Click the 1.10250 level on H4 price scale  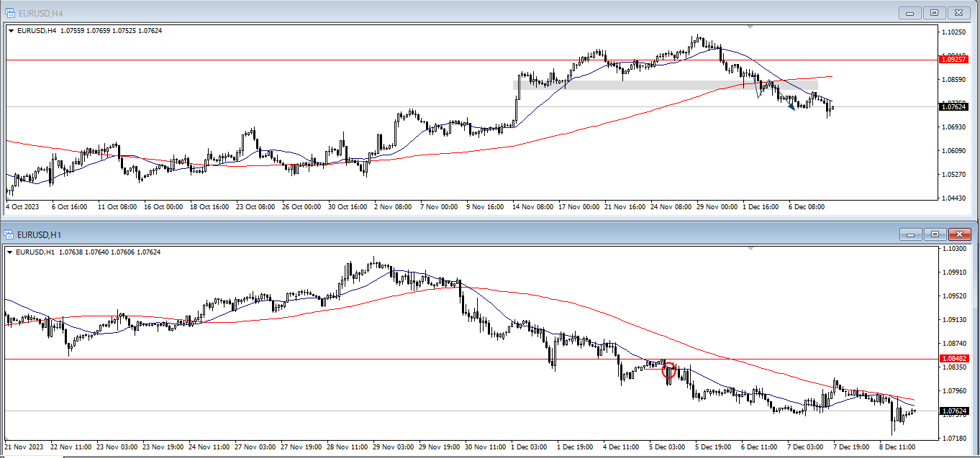953,32
